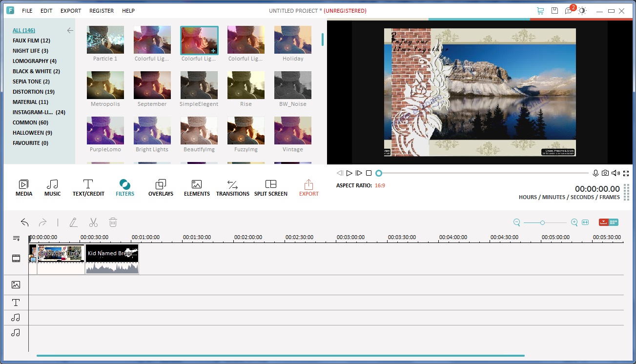Undo the last action

[25, 222]
